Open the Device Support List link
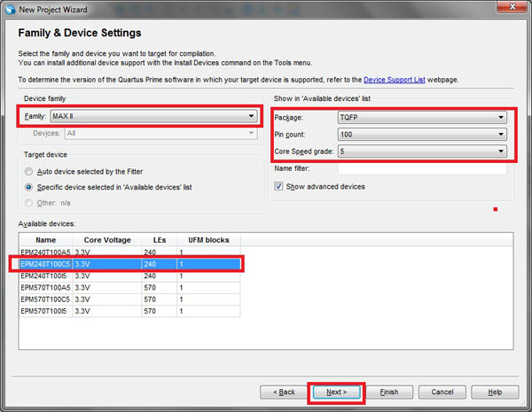The height and width of the screenshot is (412, 532). pyautogui.click(x=395, y=80)
